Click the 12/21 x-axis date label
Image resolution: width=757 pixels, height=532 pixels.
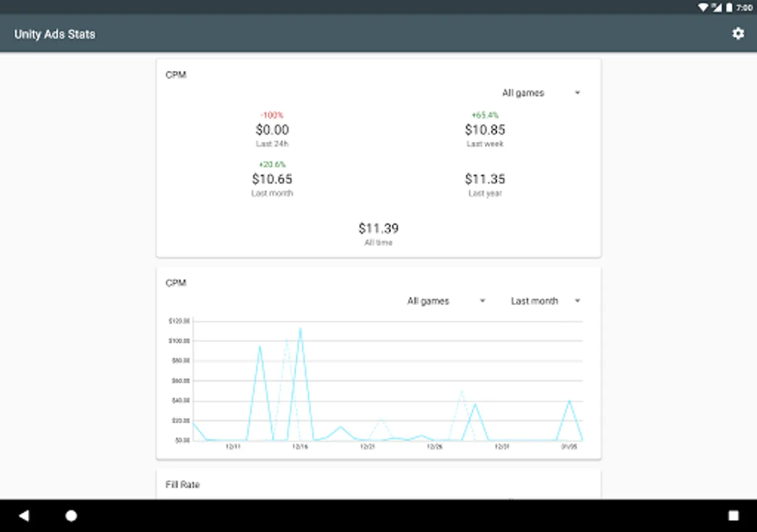point(367,447)
